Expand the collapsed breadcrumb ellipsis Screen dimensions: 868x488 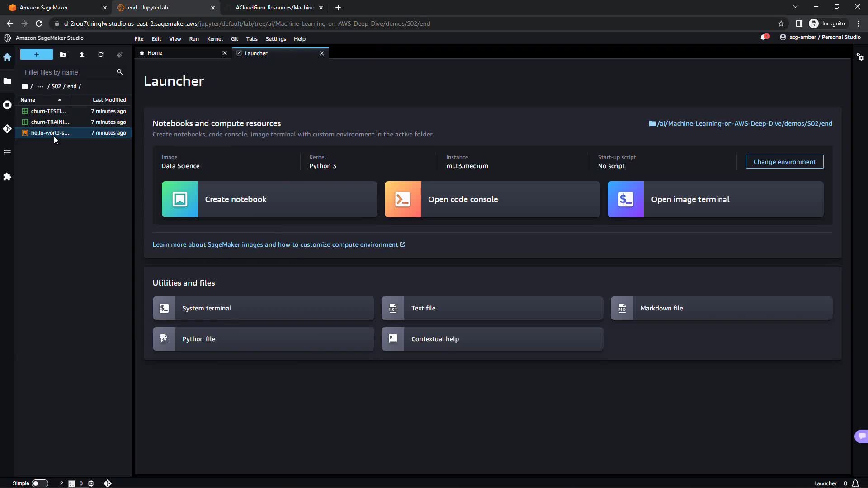pyautogui.click(x=40, y=86)
